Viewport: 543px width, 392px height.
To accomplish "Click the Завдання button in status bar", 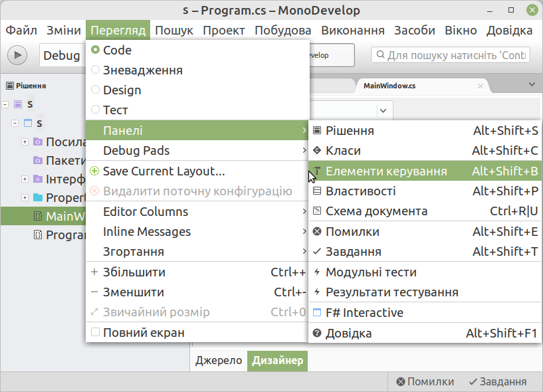I will pyautogui.click(x=498, y=381).
